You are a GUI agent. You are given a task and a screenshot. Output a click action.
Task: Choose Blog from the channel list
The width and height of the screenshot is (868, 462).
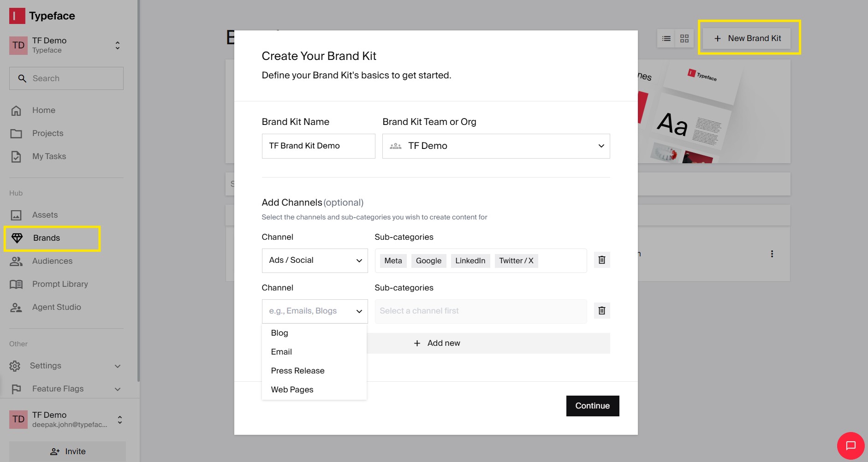coord(314,333)
